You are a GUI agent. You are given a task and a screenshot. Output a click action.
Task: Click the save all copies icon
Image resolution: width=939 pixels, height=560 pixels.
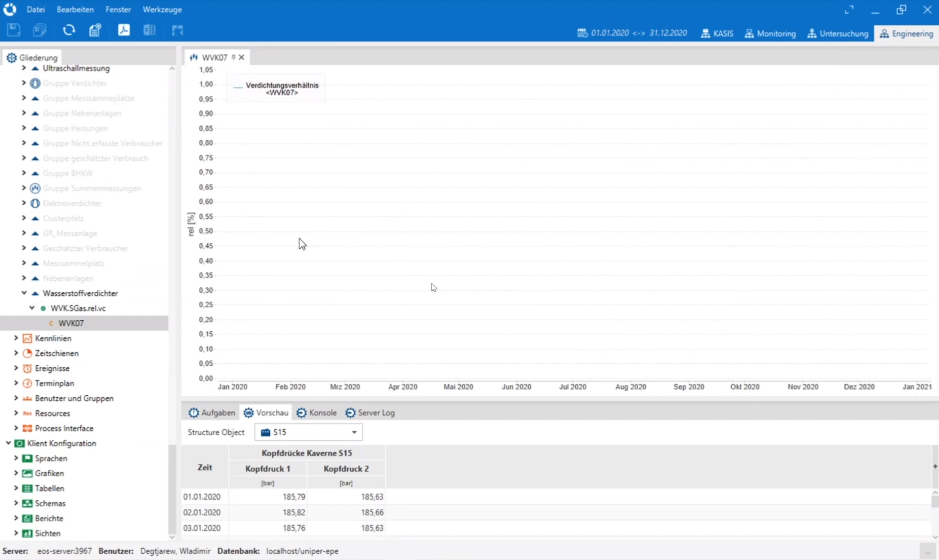39,30
